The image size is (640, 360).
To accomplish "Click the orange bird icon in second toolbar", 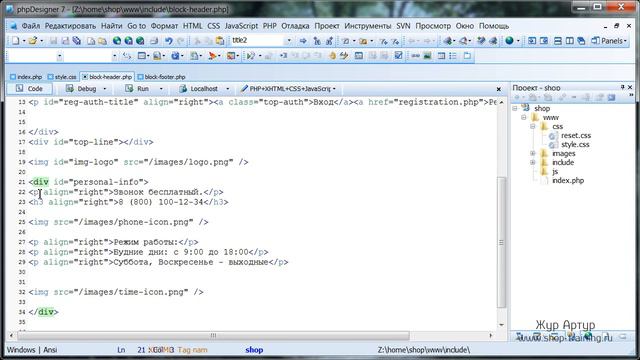I will click(x=212, y=56).
